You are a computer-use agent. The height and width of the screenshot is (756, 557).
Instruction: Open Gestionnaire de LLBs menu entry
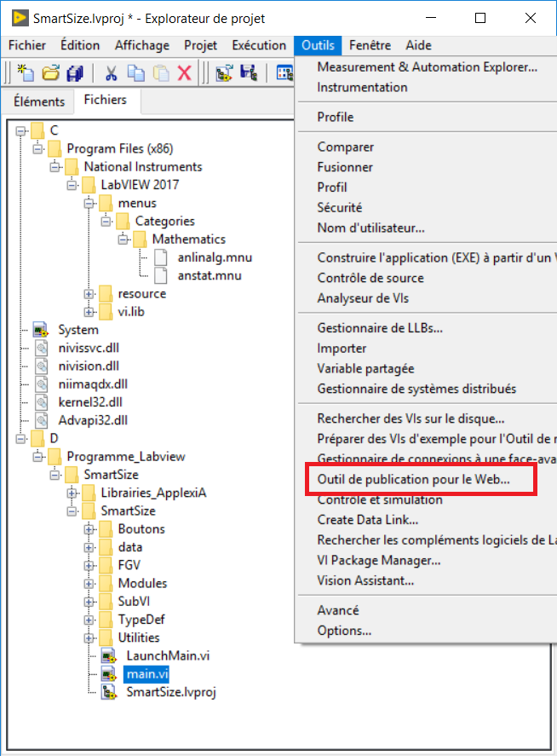coord(380,328)
